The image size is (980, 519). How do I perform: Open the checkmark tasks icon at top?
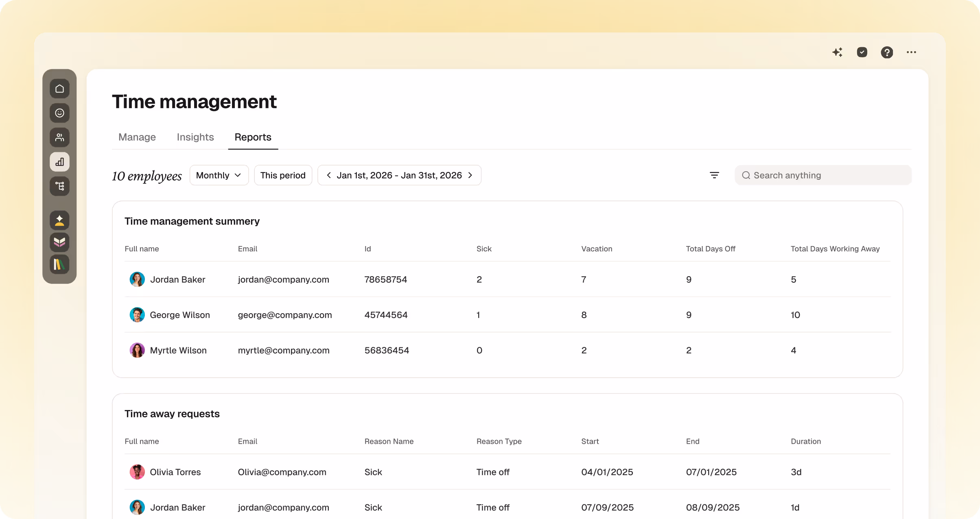pyautogui.click(x=862, y=52)
